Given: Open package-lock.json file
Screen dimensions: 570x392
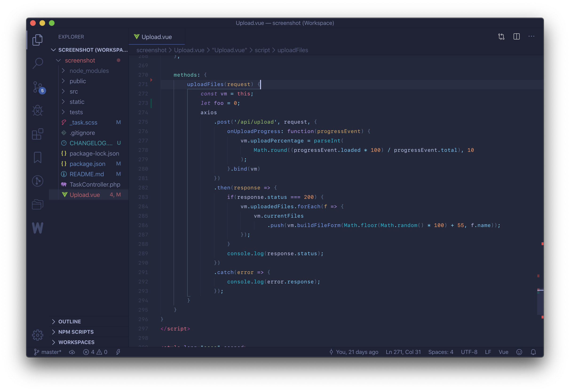Looking at the screenshot, I should (89, 153).
